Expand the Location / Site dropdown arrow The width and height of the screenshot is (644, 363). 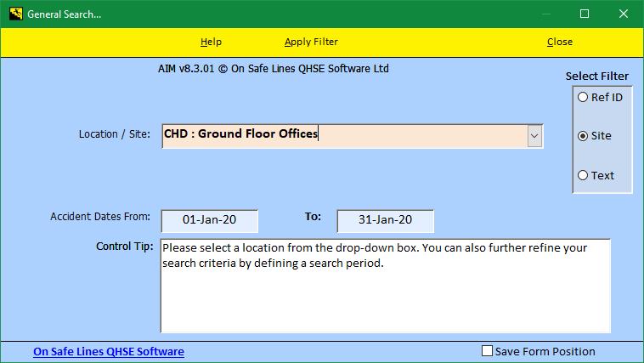click(x=534, y=136)
